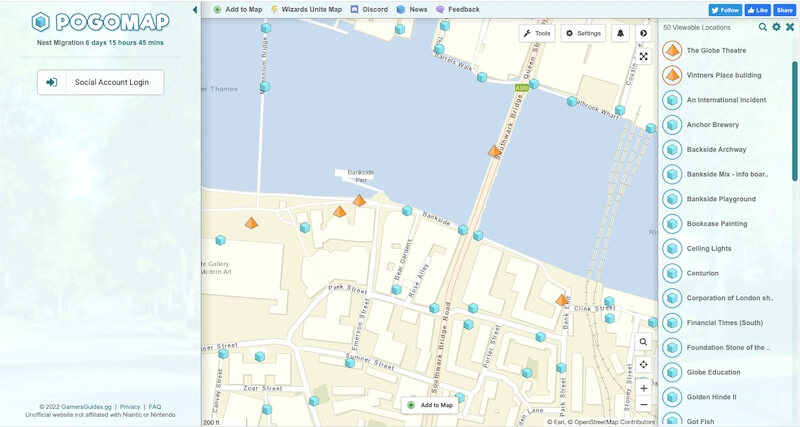Select Golden Hinde II in list
Viewport: 800px width, 427px height.
726,397
